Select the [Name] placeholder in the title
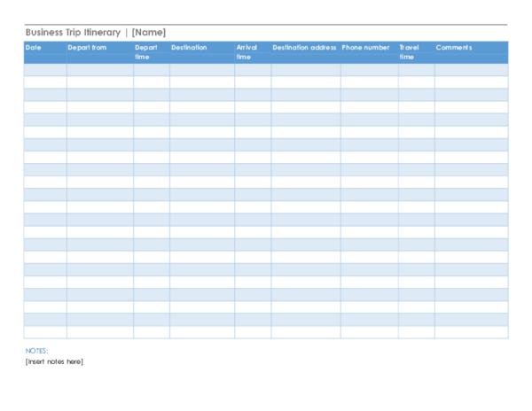The image size is (532, 411). (x=148, y=33)
